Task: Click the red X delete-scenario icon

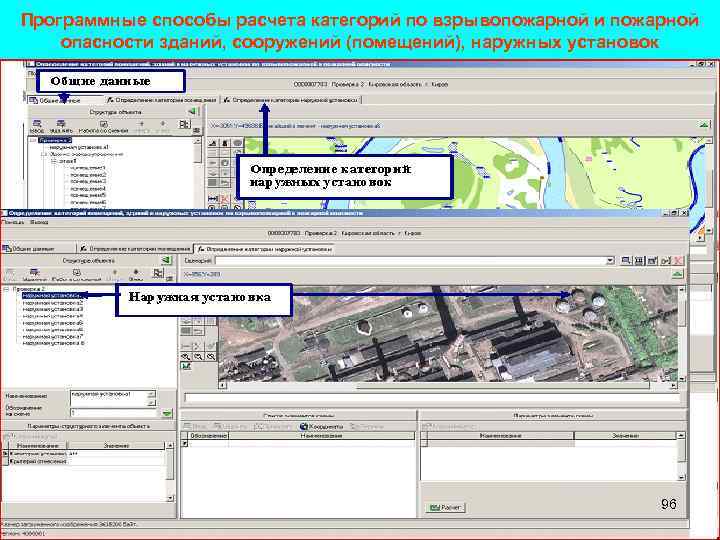Action: coord(678,260)
